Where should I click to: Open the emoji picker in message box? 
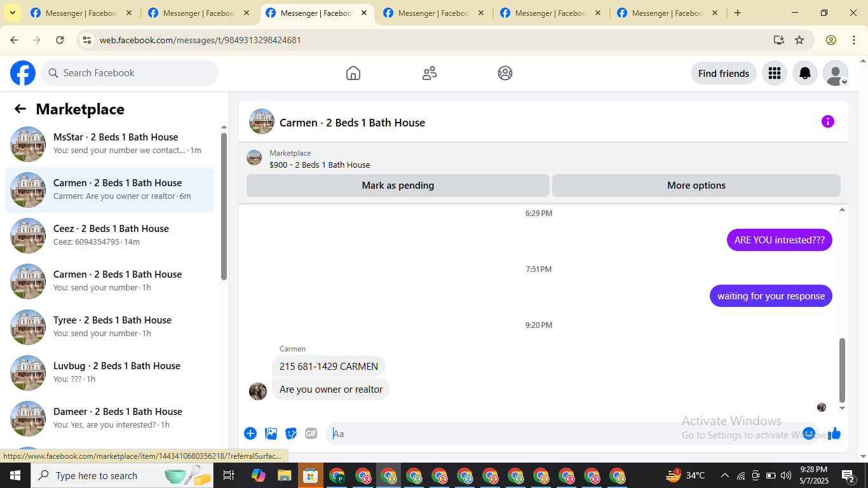pos(809,433)
